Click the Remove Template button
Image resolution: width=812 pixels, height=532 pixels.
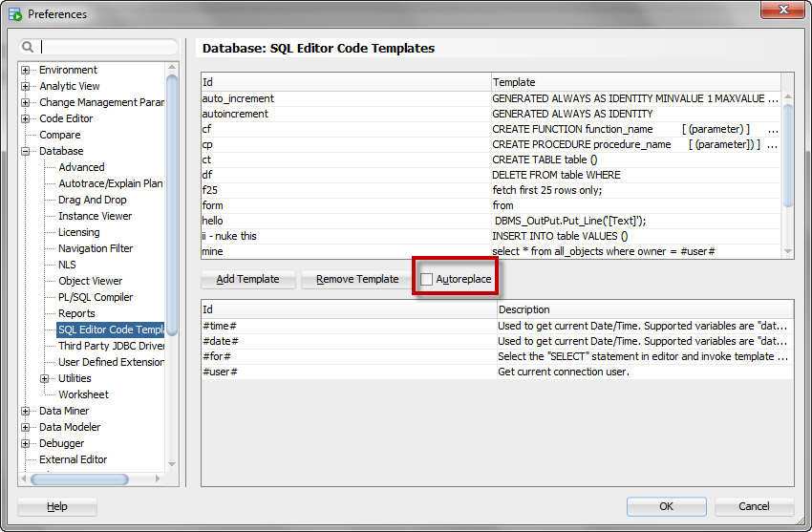(x=357, y=280)
